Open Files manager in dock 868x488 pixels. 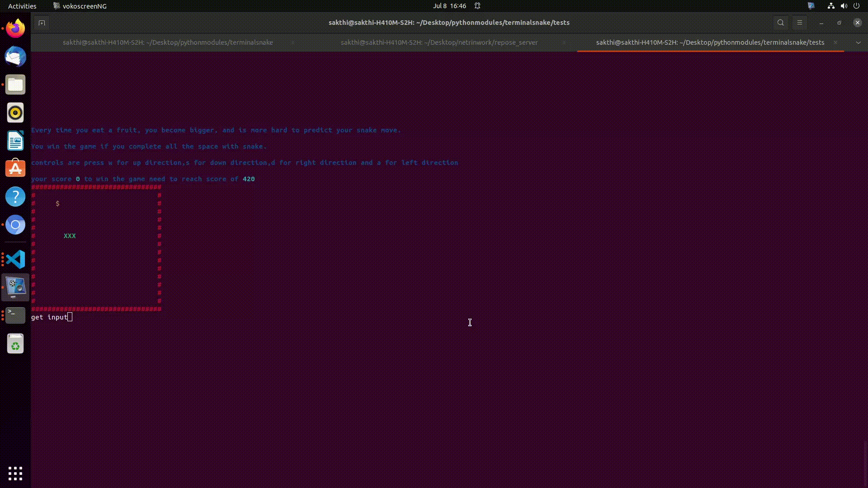click(x=15, y=85)
